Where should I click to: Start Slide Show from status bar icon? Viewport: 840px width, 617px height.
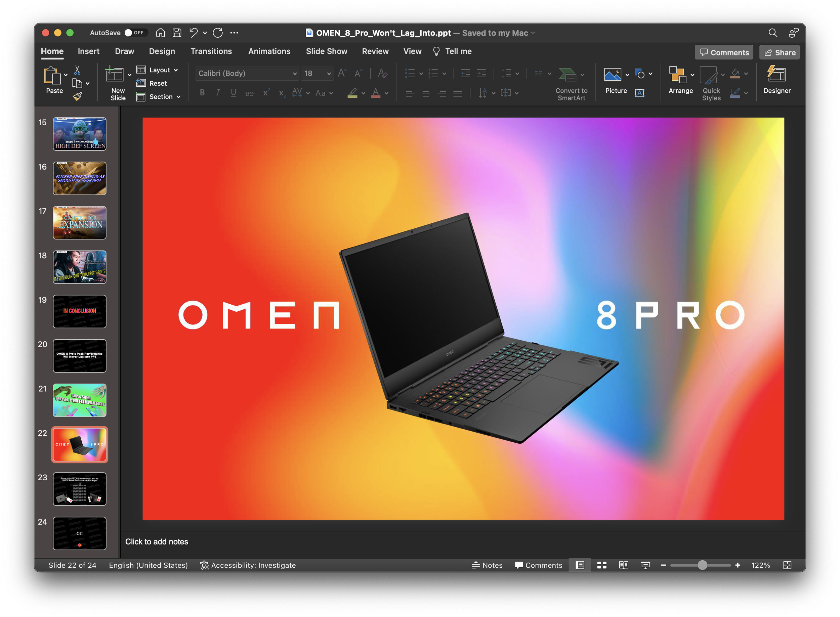(x=645, y=565)
